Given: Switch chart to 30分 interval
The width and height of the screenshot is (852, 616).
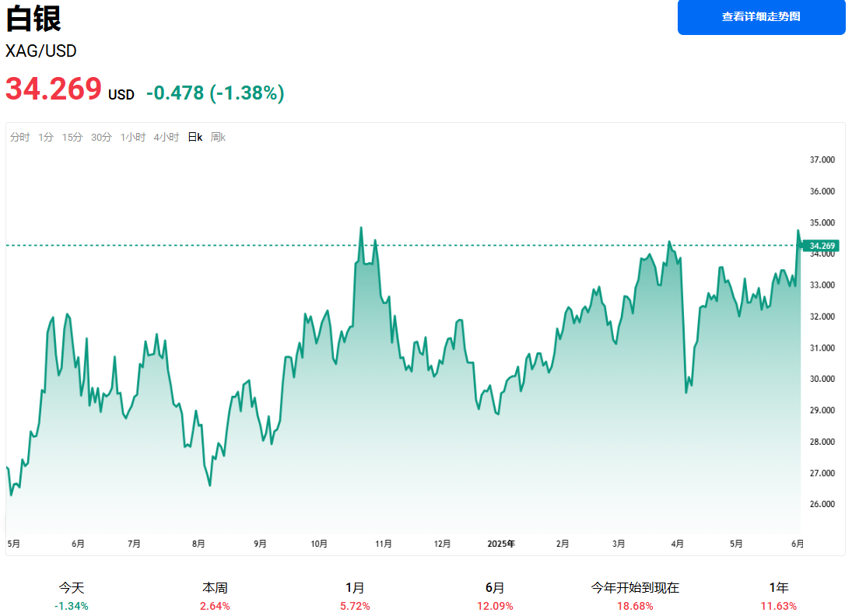Looking at the screenshot, I should coord(101,138).
